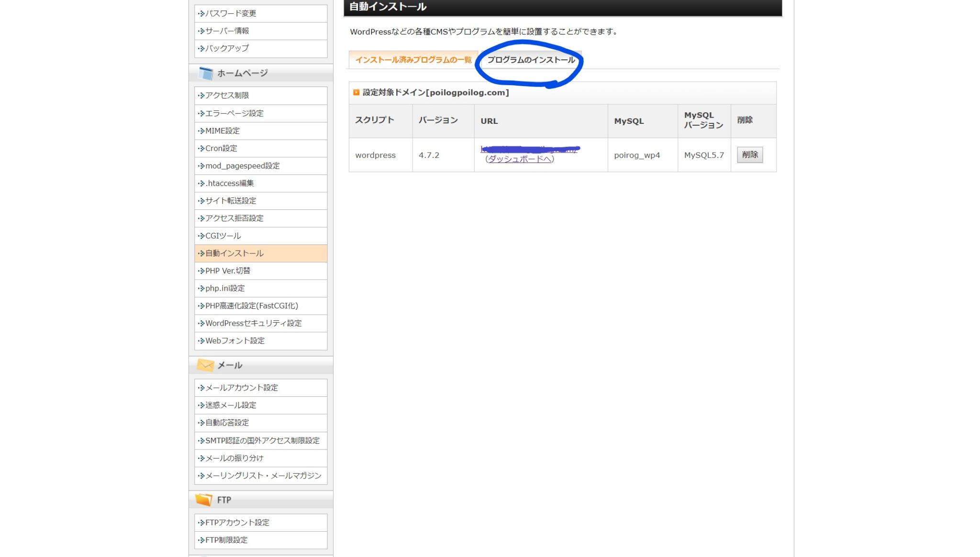Viewport: 980px width, 557px height.
Task: Click arrow icon next to パスワード変更
Action: 201,13
